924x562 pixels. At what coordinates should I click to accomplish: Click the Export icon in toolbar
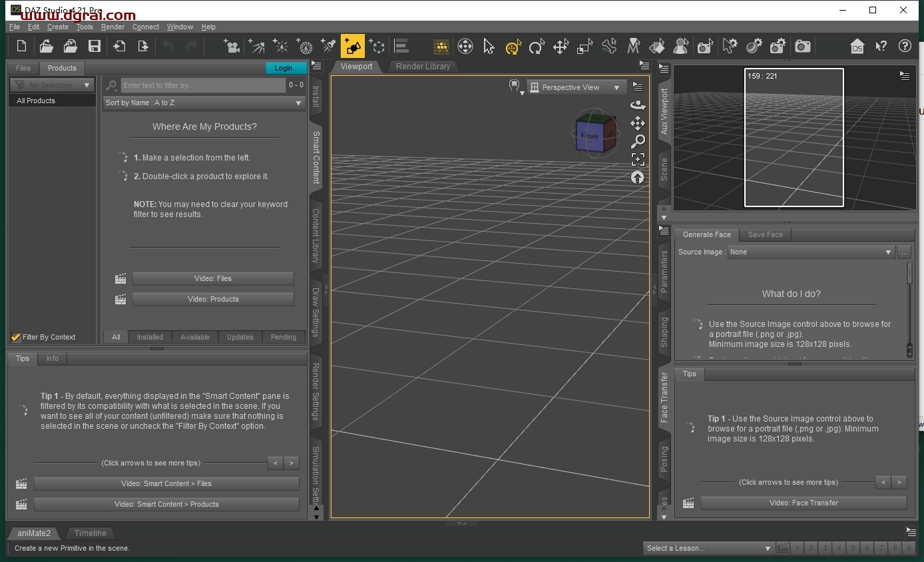point(143,46)
